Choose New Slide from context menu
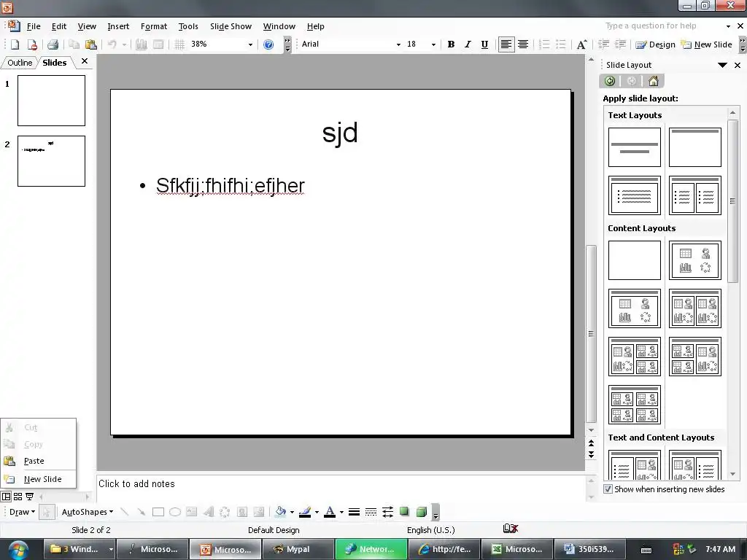The height and width of the screenshot is (560, 747). (x=38, y=479)
